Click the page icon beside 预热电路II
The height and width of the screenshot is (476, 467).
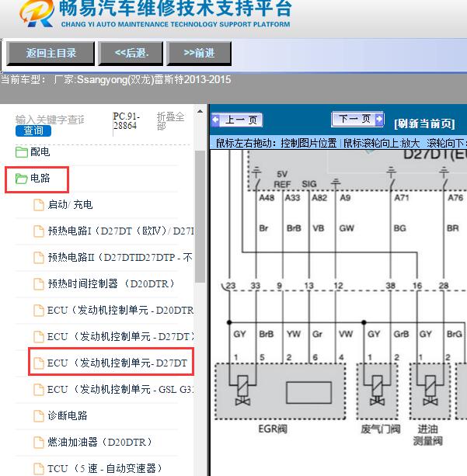pyautogui.click(x=39, y=258)
